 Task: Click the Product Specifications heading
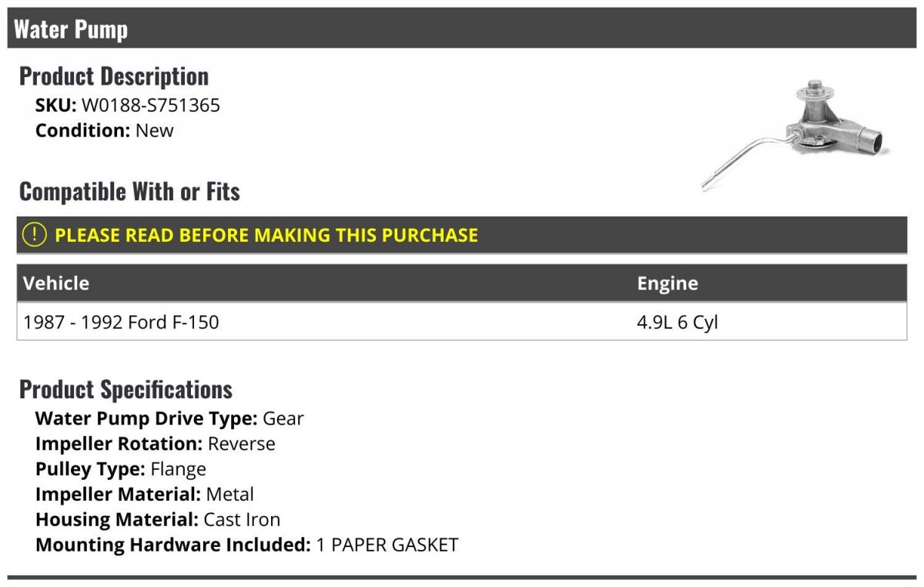pyautogui.click(x=126, y=389)
